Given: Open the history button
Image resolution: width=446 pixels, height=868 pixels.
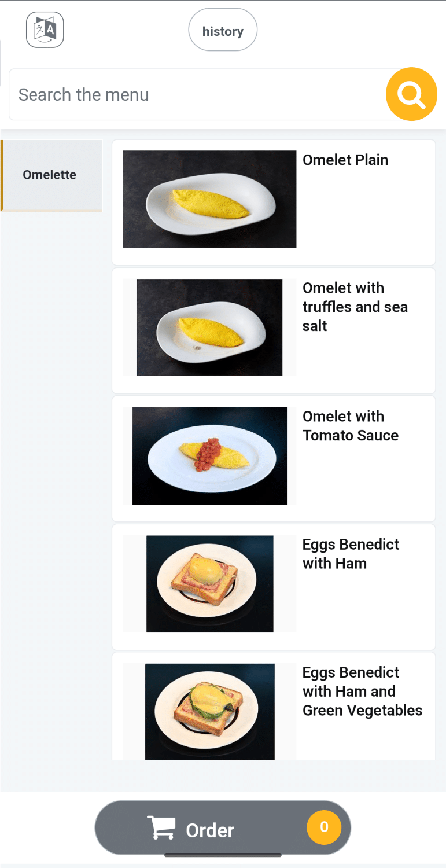Looking at the screenshot, I should tap(223, 30).
